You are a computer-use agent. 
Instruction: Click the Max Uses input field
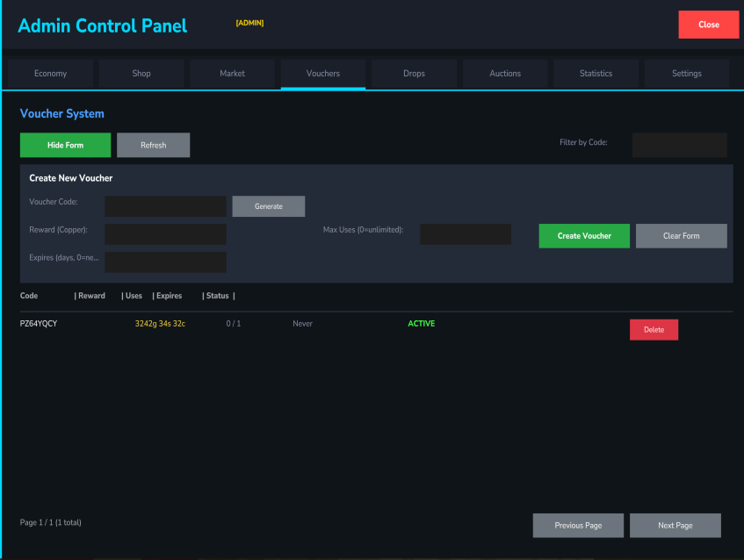click(465, 234)
